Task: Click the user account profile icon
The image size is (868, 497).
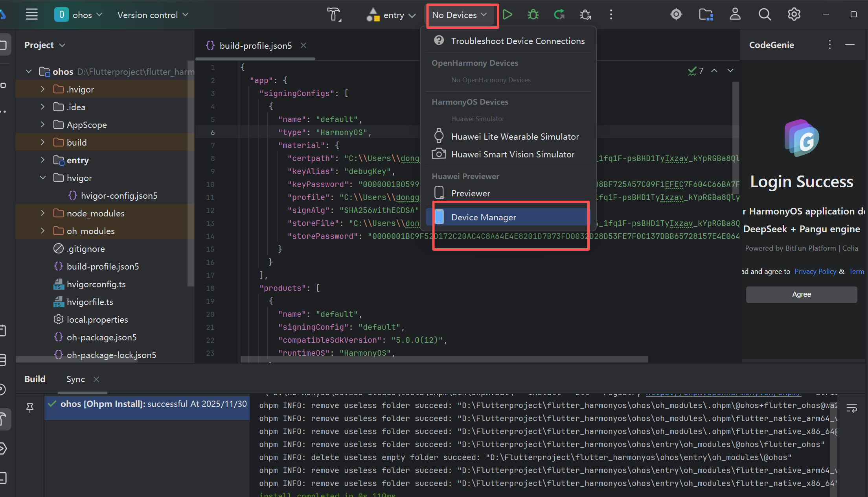Action: (735, 15)
